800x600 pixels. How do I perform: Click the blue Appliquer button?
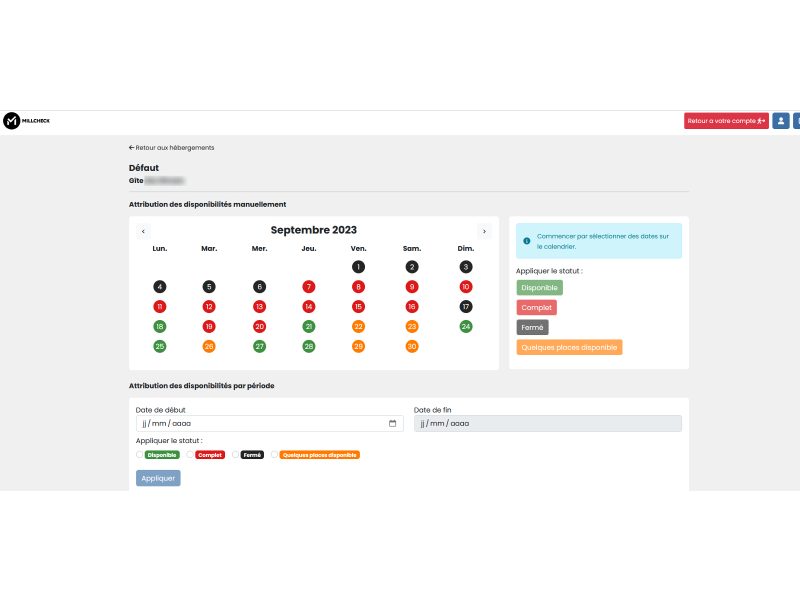click(158, 478)
